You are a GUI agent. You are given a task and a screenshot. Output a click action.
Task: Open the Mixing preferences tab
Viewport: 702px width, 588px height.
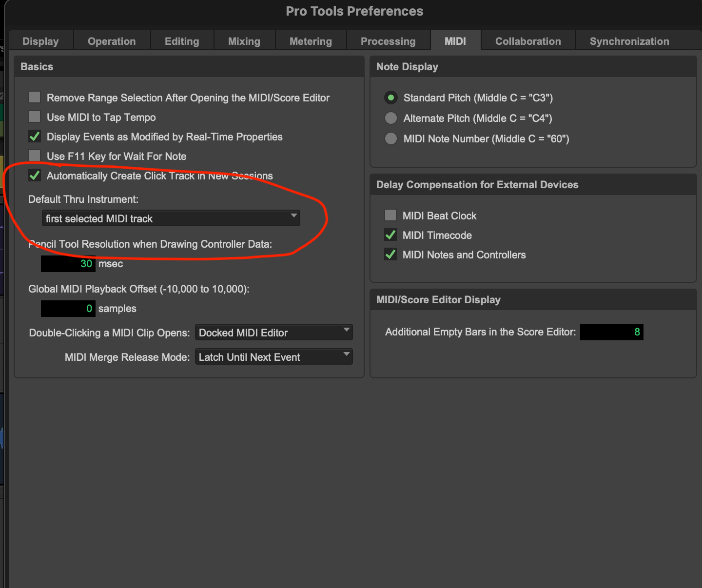(244, 41)
